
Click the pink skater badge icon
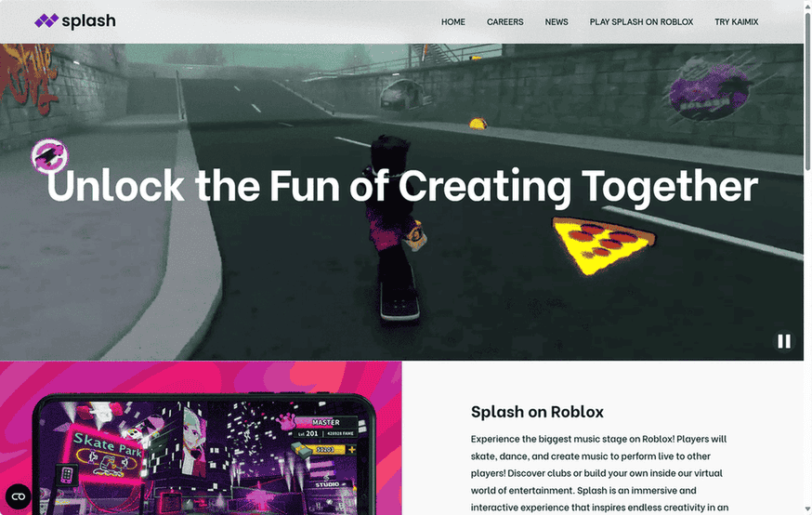(x=50, y=155)
